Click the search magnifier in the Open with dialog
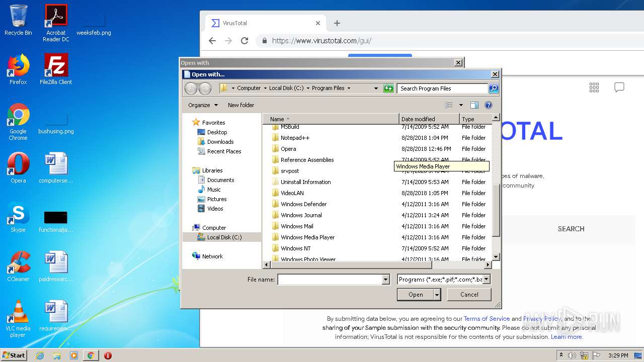The width and height of the screenshot is (644, 362). pyautogui.click(x=494, y=88)
